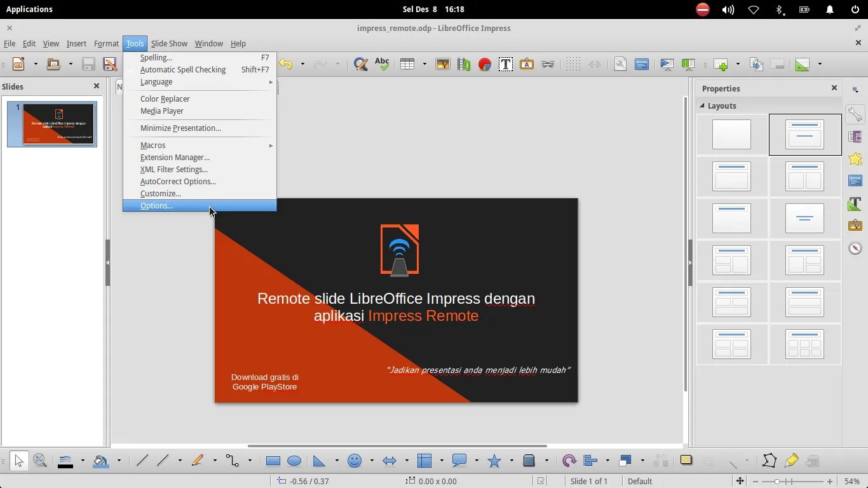
Task: Open Fontwork text gallery icon
Action: click(527, 64)
